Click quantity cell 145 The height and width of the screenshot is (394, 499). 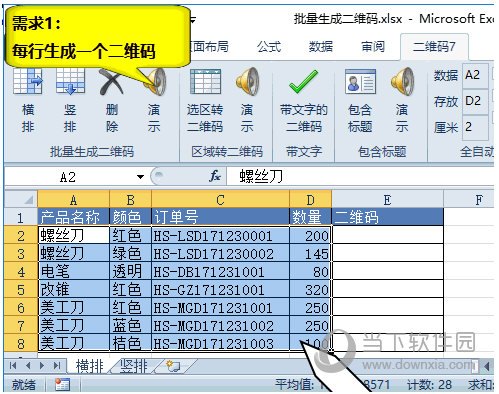click(x=310, y=253)
